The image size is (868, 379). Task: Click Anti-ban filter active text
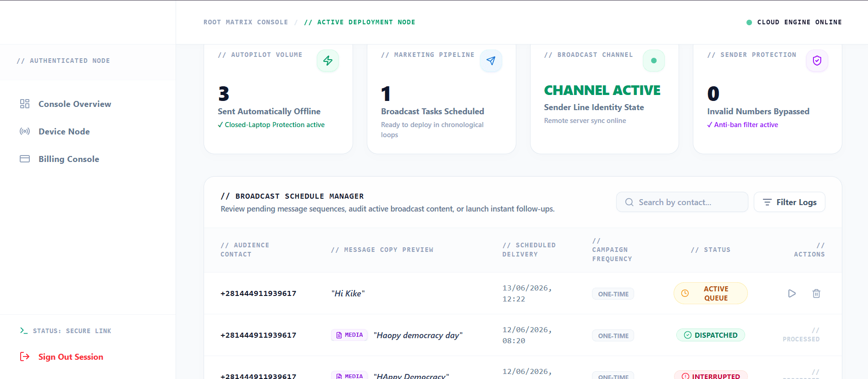[x=743, y=125]
